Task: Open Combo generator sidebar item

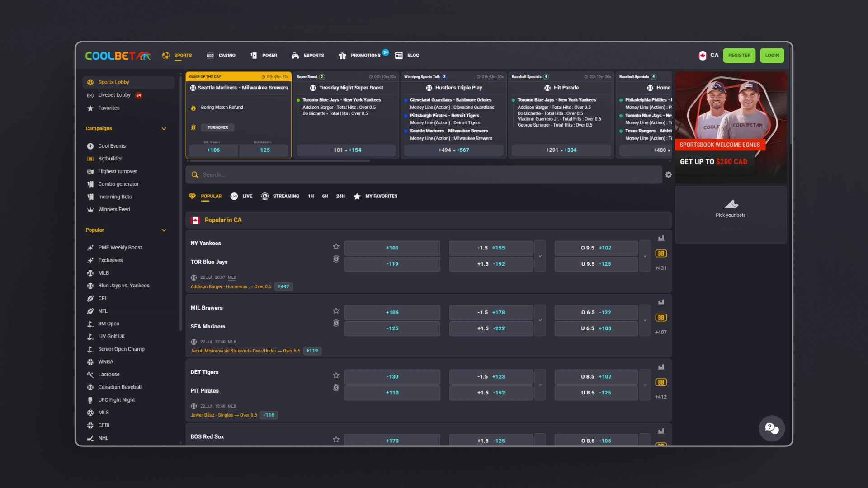Action: (x=118, y=184)
